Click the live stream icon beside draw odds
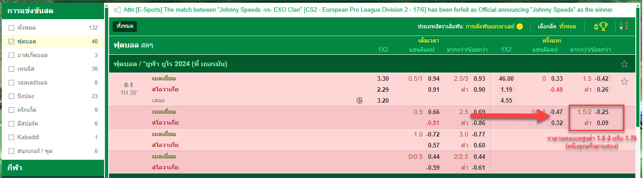The height and width of the screenshot is (178, 644). 360,100
